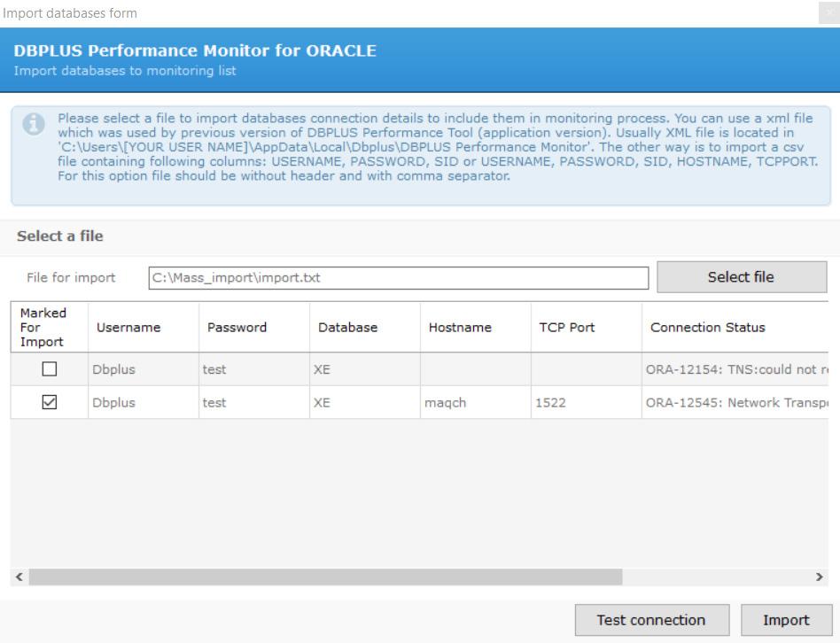Click the TCP Port column header
Viewport: 840px width, 643px height.
[x=587, y=327]
